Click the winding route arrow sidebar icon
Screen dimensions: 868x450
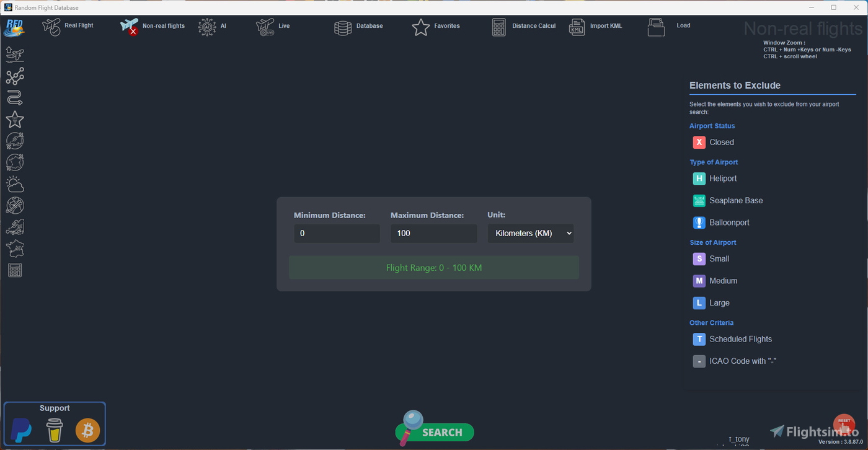[x=15, y=98]
